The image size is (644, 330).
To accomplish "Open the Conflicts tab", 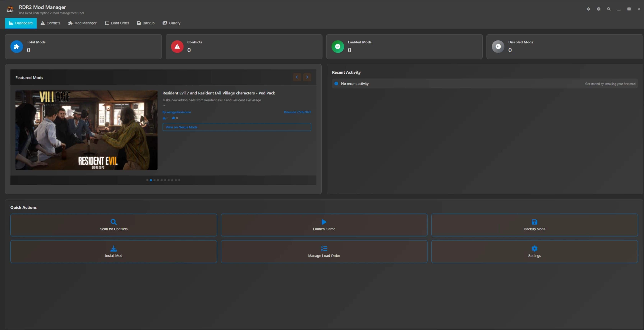I will pos(50,23).
